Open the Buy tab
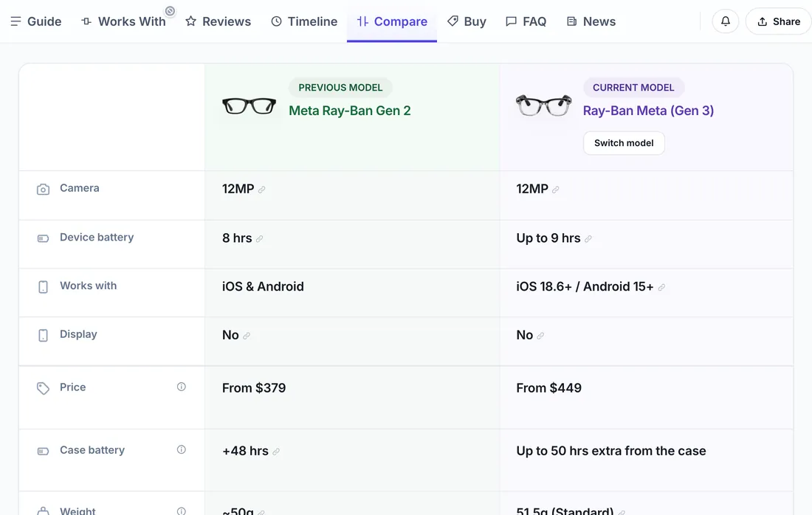The image size is (812, 515). pyautogui.click(x=467, y=21)
